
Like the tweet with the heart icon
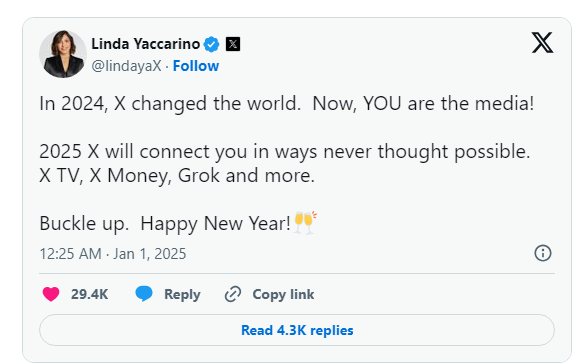[51, 294]
